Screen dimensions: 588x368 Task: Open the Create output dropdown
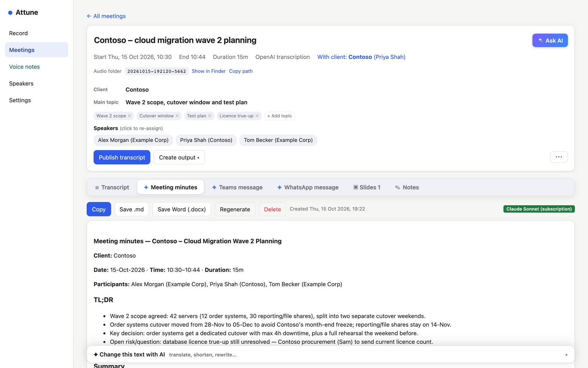[179, 158]
